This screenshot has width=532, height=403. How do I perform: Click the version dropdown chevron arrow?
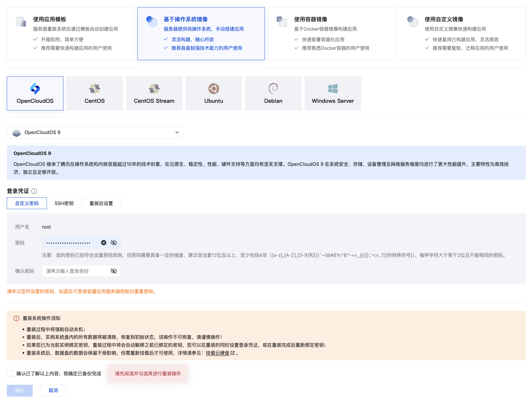click(177, 133)
